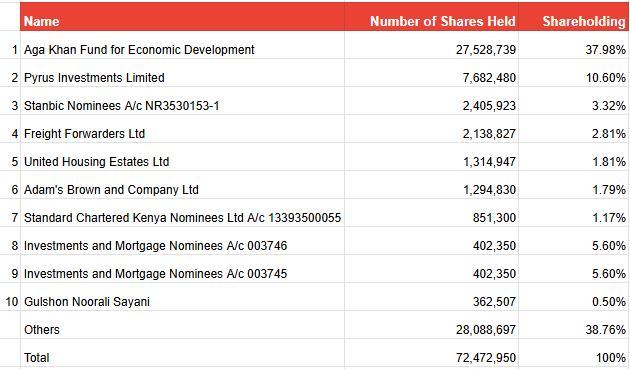Select the 72,472,950 total shares cell
This screenshot has height=369, width=630.
pos(432,353)
